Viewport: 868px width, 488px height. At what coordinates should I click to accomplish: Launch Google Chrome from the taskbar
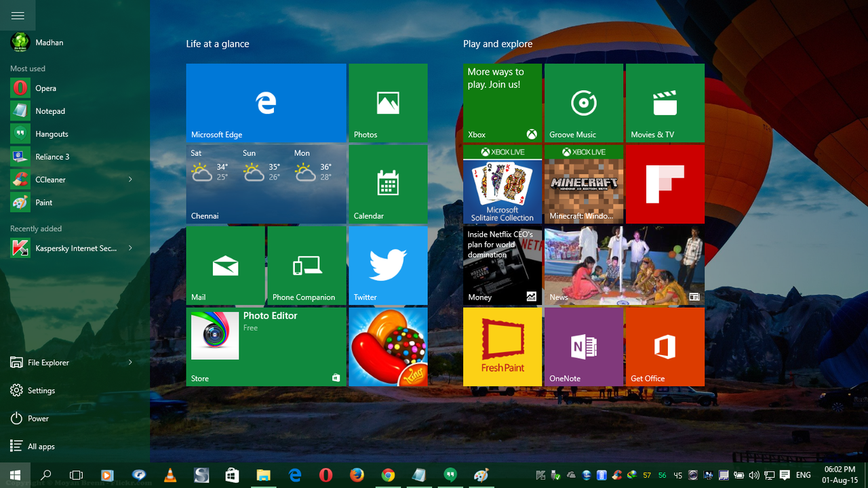pyautogui.click(x=388, y=475)
